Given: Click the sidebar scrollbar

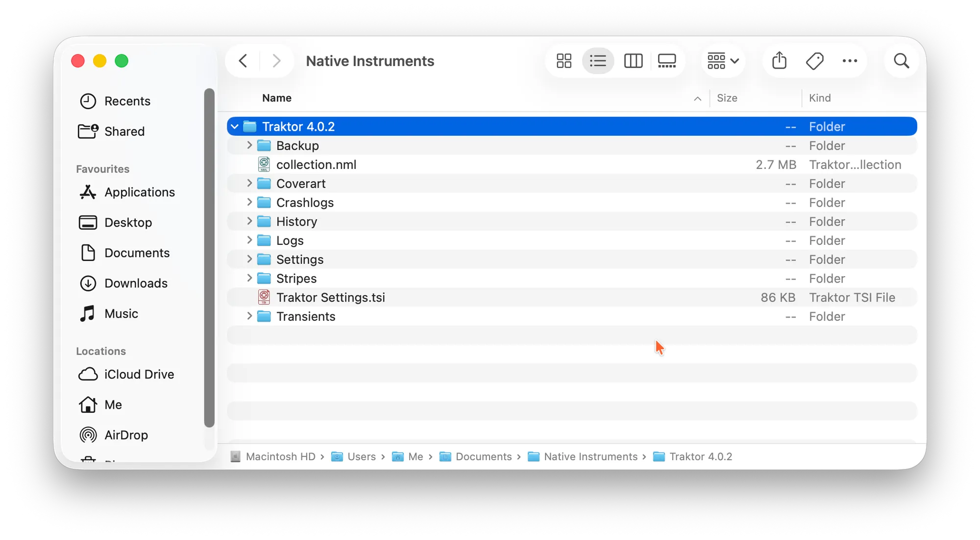Looking at the screenshot, I should (209, 257).
